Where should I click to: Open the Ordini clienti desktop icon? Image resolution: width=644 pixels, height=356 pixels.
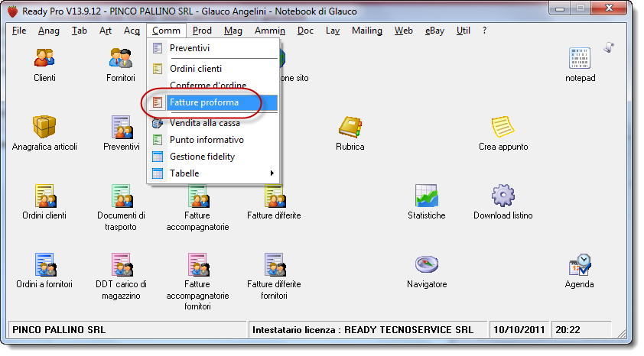[45, 196]
